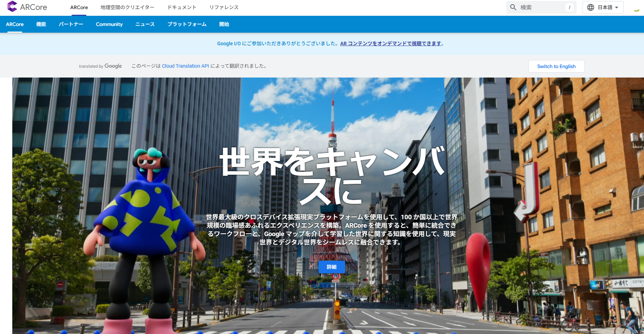The width and height of the screenshot is (644, 334).
Task: Select 機能 in the blue sub-navigation
Action: click(x=41, y=24)
